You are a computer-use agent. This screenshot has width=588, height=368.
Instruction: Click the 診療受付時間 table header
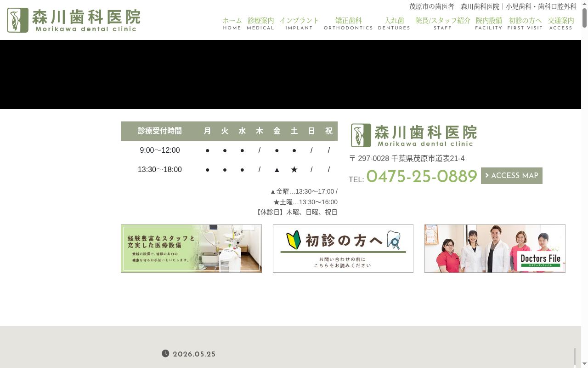click(x=160, y=131)
